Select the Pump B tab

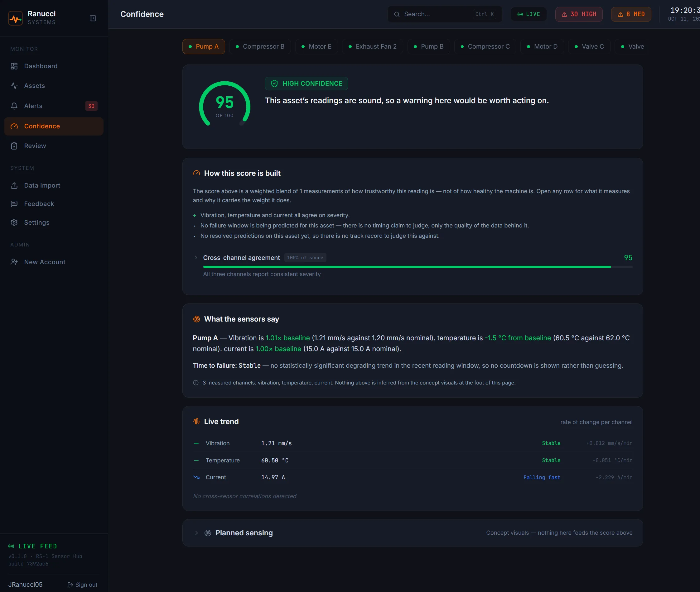(x=429, y=46)
